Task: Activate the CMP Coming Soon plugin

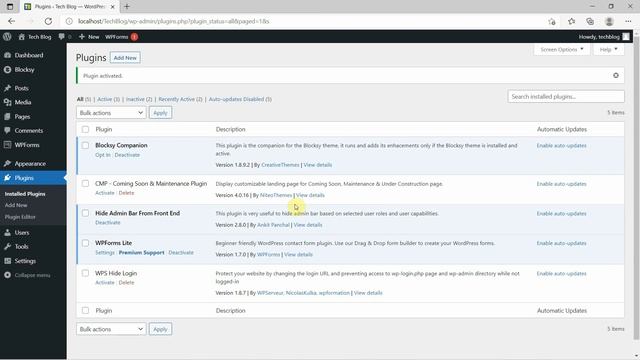Action: coord(104,193)
